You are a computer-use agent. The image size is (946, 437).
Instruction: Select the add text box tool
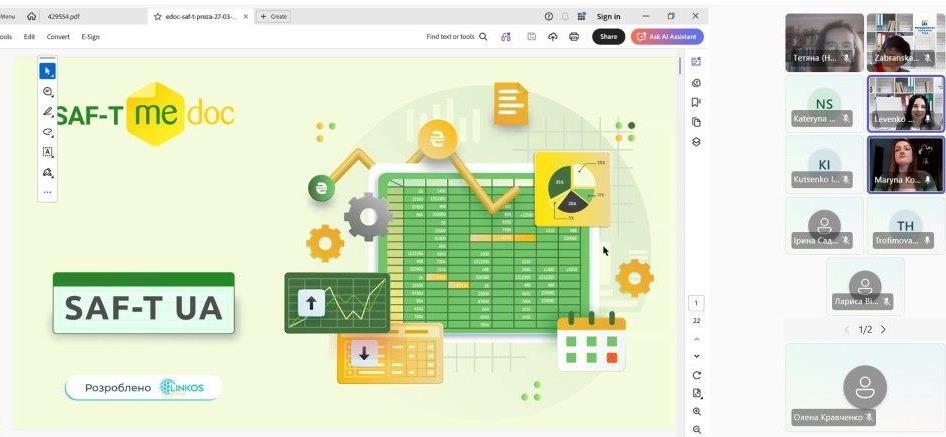[x=47, y=152]
